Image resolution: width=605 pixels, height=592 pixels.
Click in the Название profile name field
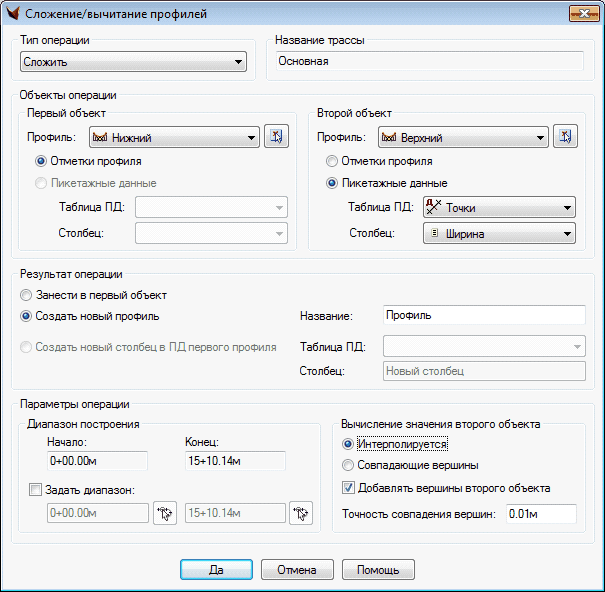(484, 316)
